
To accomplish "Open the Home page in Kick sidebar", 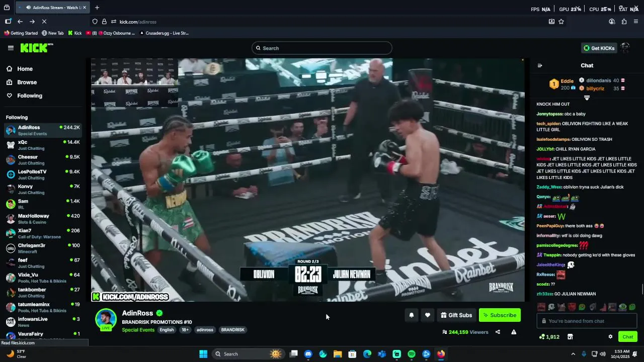I will coord(25,69).
